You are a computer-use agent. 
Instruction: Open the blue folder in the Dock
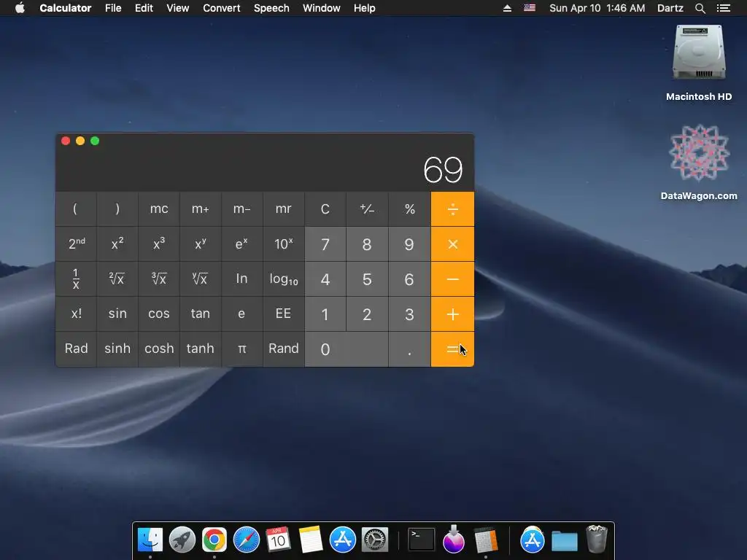565,541
